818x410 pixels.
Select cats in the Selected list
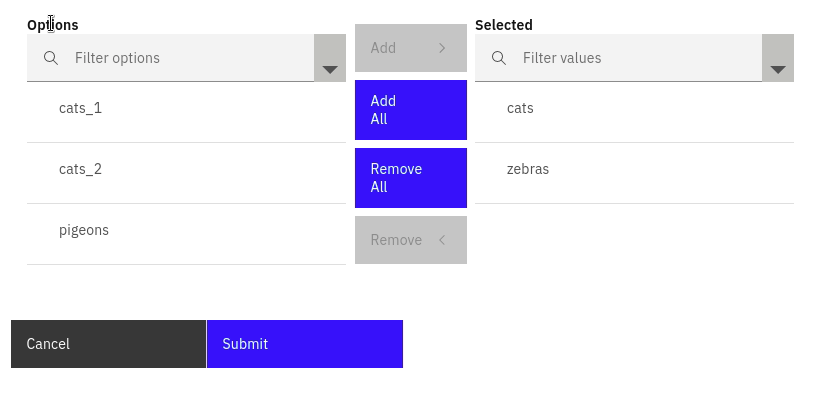click(x=634, y=112)
